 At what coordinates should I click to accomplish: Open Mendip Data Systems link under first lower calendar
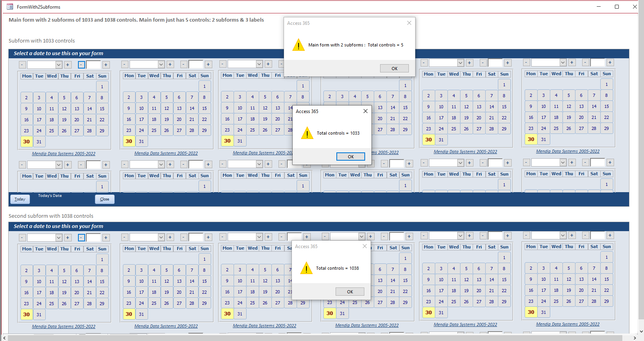[x=63, y=327]
